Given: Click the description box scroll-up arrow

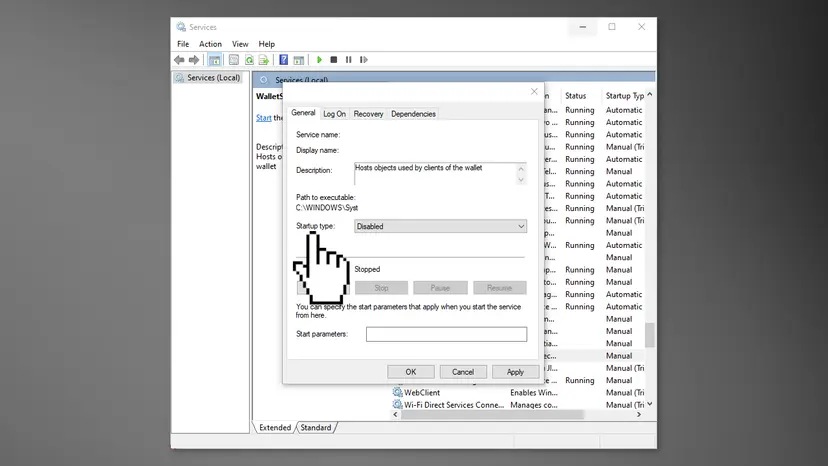Looking at the screenshot, I should coord(521,169).
